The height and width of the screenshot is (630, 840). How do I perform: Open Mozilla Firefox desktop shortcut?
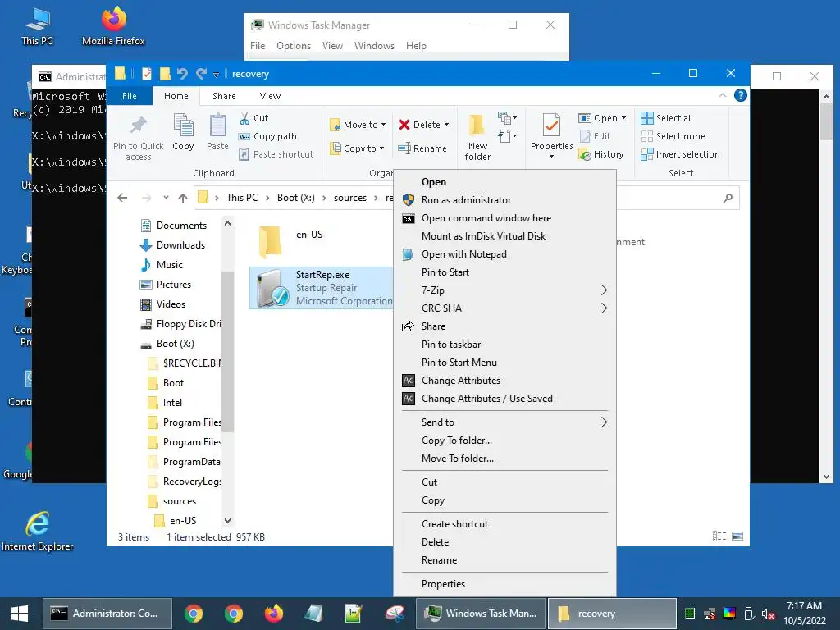pyautogui.click(x=113, y=25)
